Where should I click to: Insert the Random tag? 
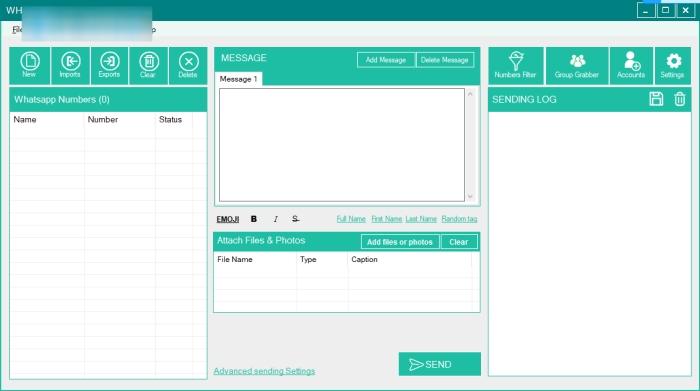coord(459,219)
